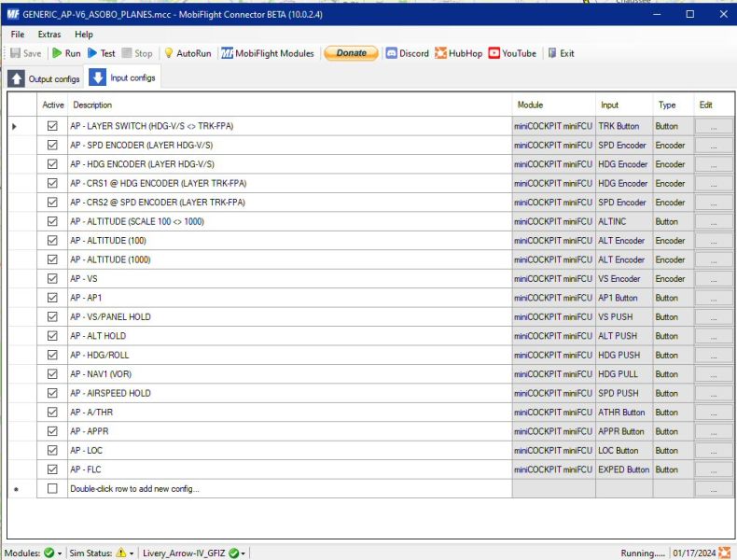The image size is (737, 560).
Task: Edit the AP - LAYER SWITCH config
Action: click(x=714, y=126)
